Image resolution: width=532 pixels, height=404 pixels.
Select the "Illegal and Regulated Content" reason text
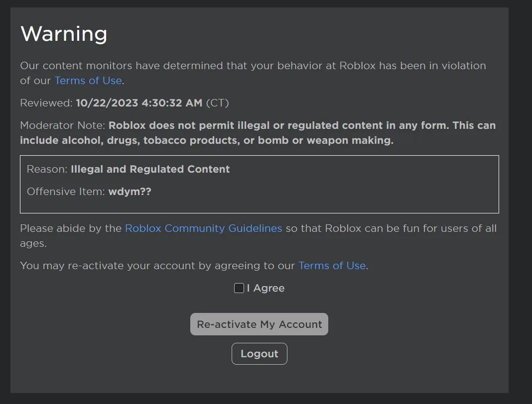click(x=150, y=169)
